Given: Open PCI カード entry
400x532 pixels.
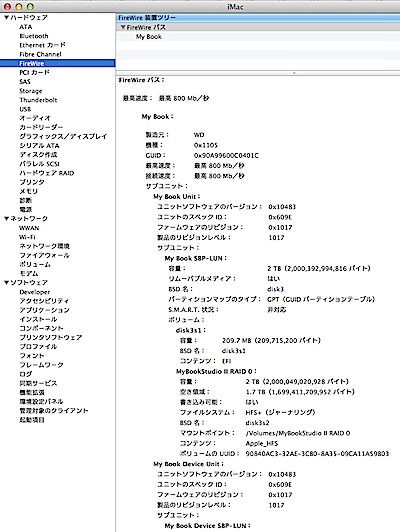Looking at the screenshot, I should click(34, 73).
